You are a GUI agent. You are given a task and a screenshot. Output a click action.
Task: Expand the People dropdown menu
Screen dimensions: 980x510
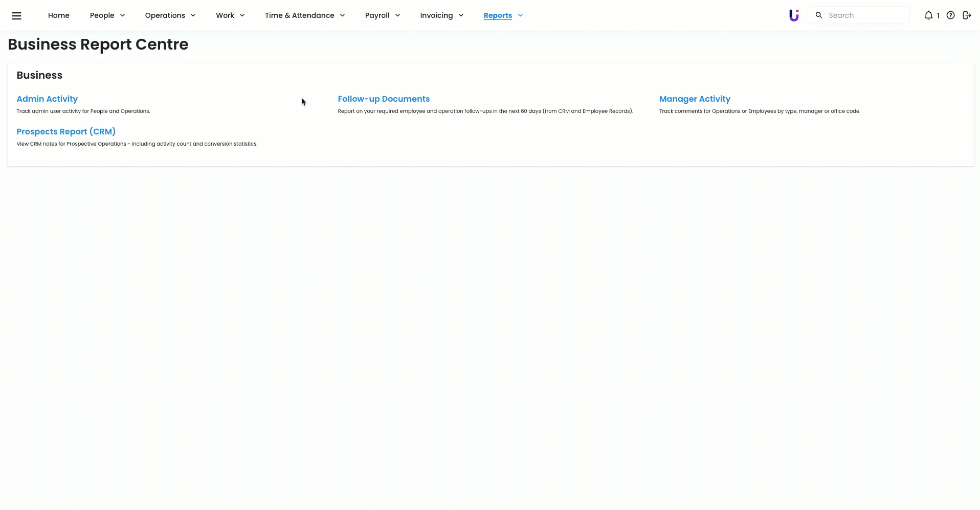107,15
